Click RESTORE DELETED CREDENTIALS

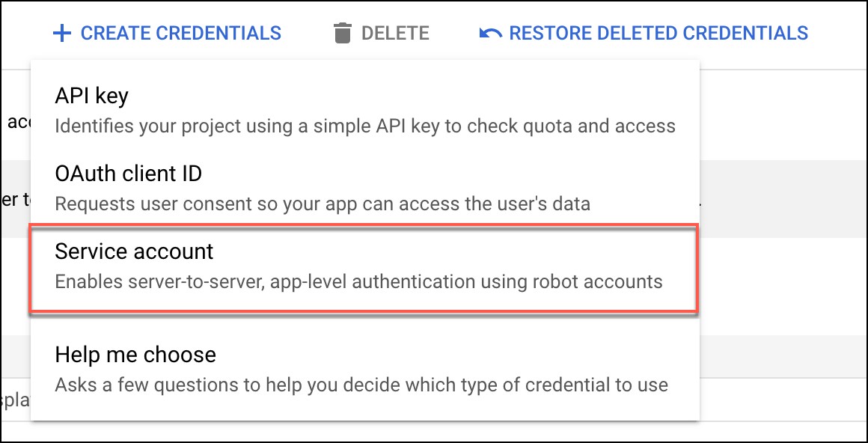[x=658, y=32]
